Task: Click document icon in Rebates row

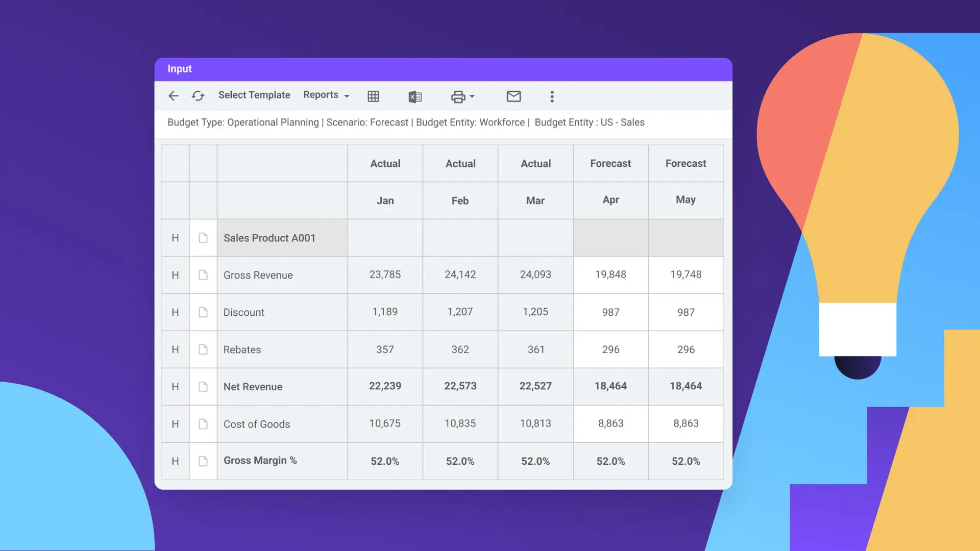Action: point(203,349)
